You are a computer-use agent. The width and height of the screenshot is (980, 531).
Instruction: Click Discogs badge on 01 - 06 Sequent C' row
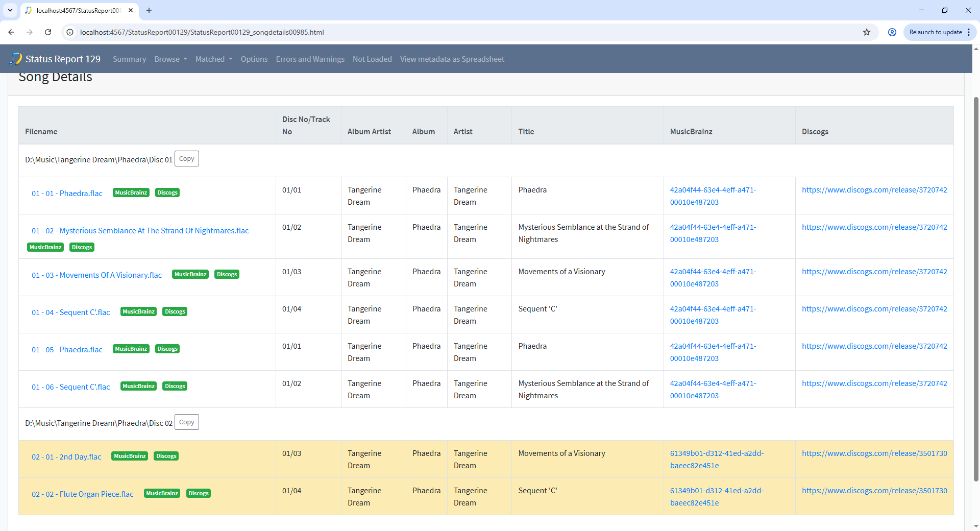pos(175,386)
